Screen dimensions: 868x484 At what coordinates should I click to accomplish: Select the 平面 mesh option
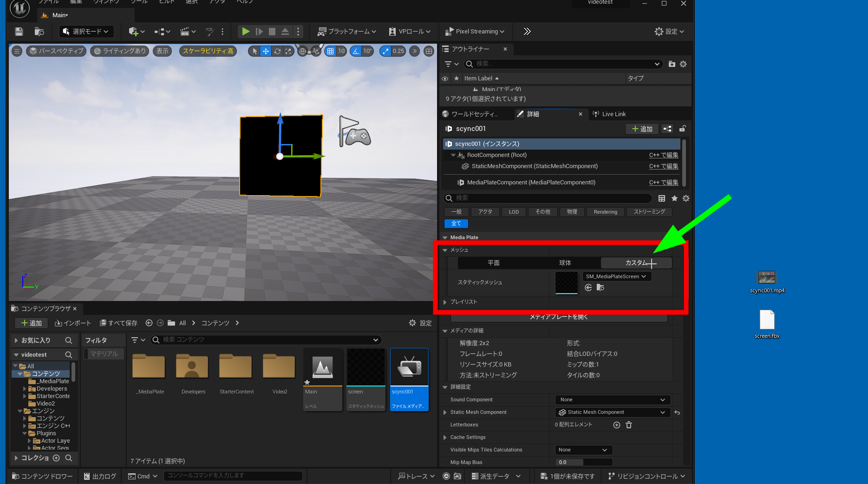493,263
